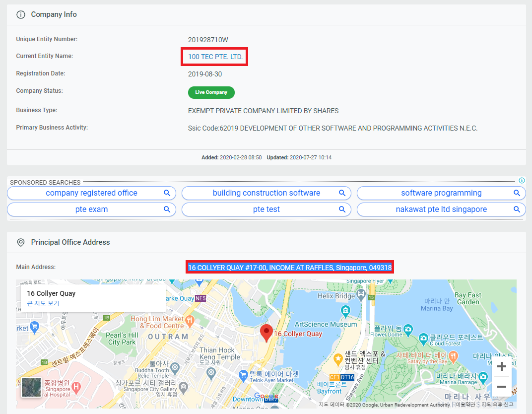Click the Ssic Code 62019 business activity text
Image resolution: width=532 pixels, height=414 pixels.
[332, 128]
